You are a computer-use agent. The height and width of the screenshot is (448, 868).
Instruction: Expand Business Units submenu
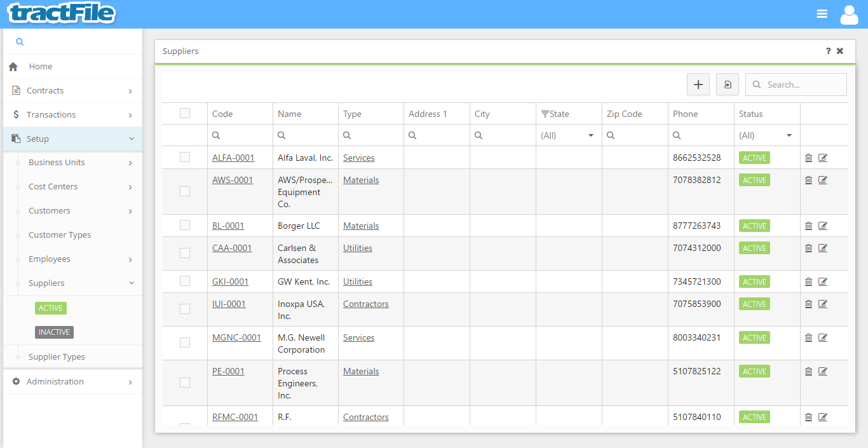click(72, 163)
